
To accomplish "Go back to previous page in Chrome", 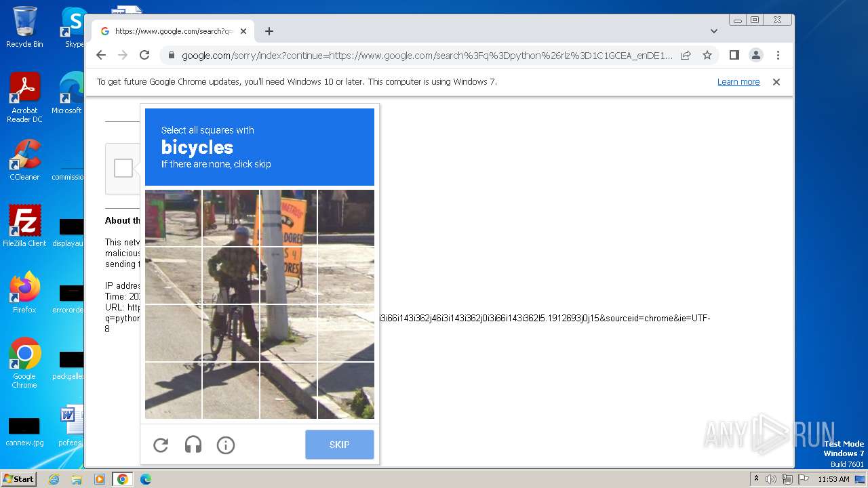I will (x=101, y=55).
